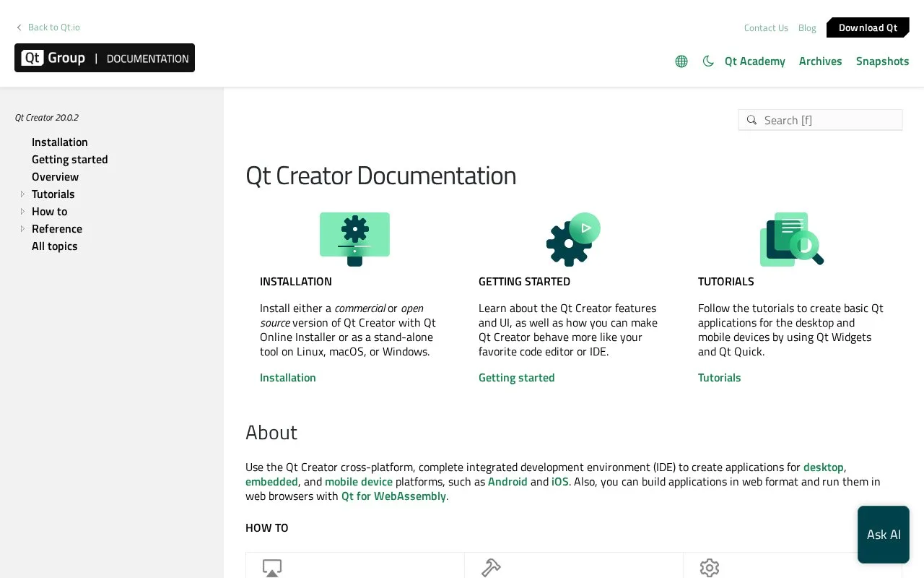The width and height of the screenshot is (924, 578).
Task: Focus the Search [f] input field
Action: tap(820, 120)
